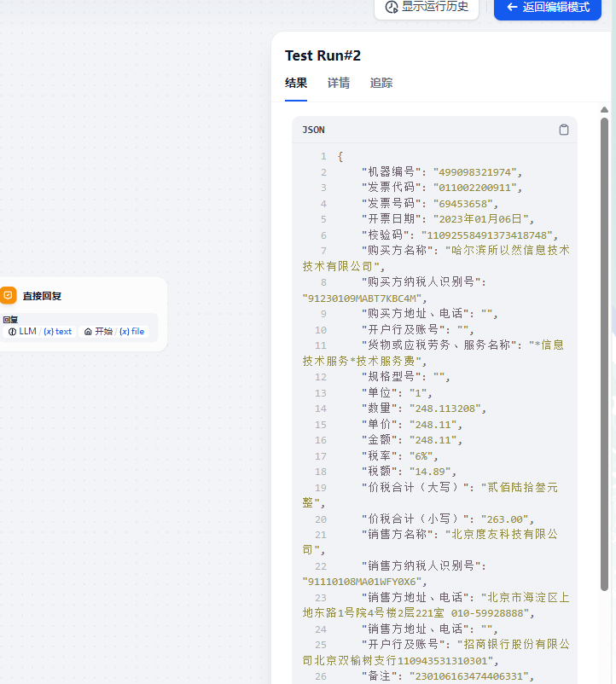Viewport: 616px width, 684px height.
Task: Click the 发票号码 value "69453658"
Action: point(463,204)
